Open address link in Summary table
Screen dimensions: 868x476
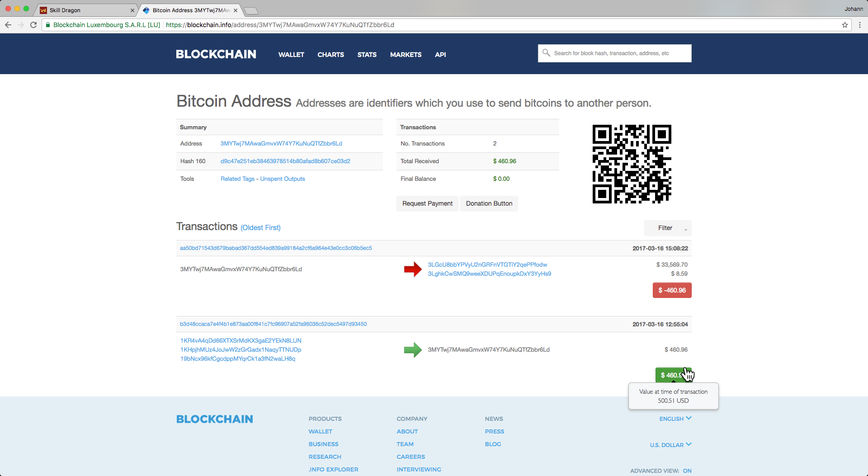pyautogui.click(x=281, y=143)
